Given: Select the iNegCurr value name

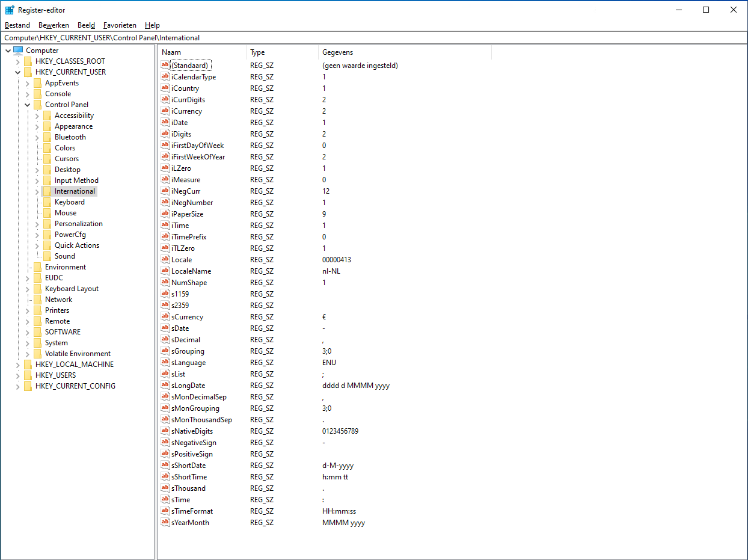Looking at the screenshot, I should coord(186,191).
